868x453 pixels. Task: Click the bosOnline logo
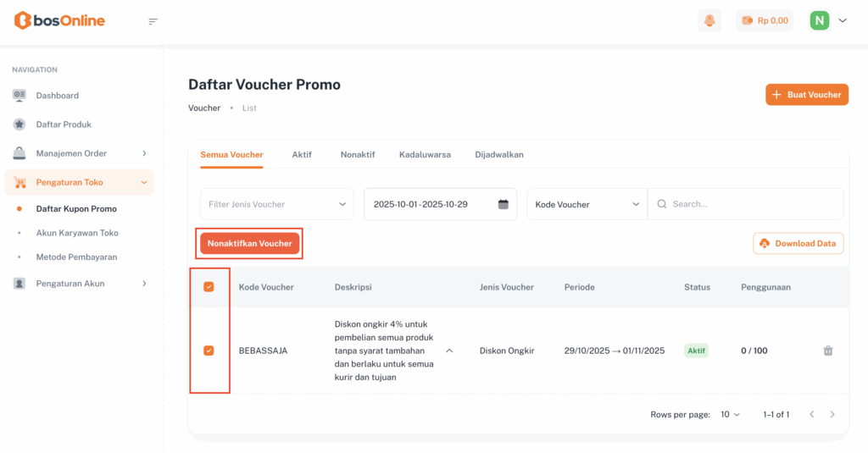point(59,20)
